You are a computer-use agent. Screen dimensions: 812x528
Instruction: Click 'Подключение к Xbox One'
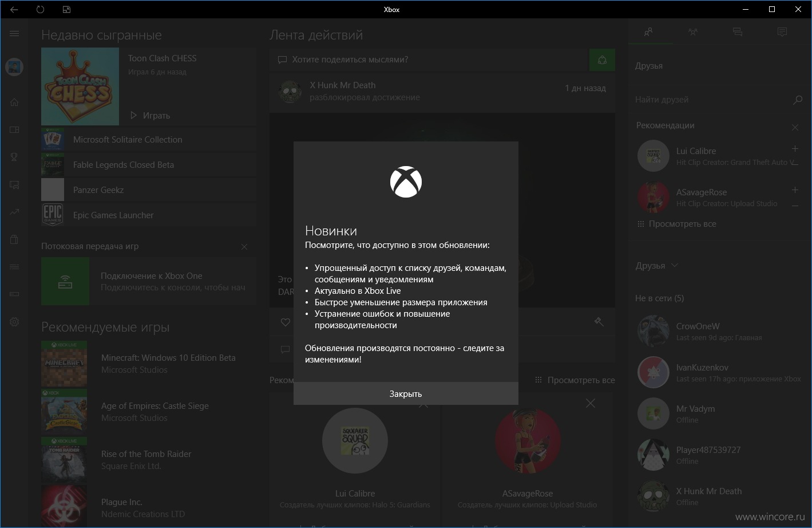click(152, 275)
